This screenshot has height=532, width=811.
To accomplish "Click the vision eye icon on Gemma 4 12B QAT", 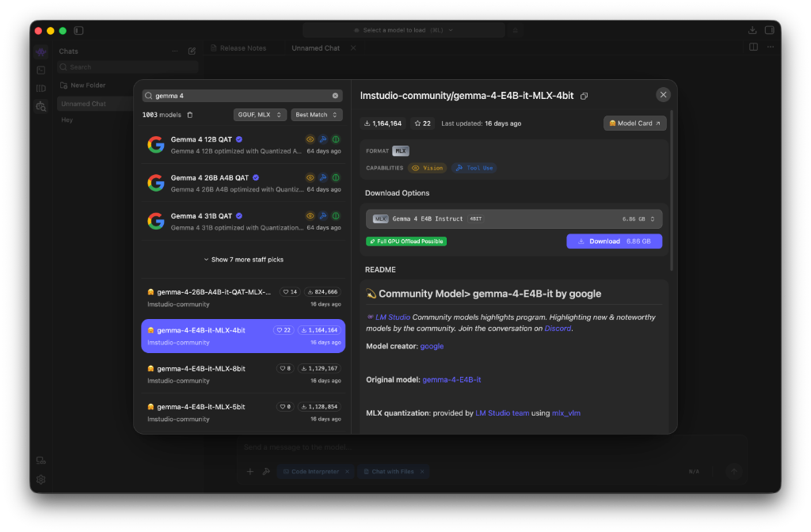I will (x=310, y=139).
